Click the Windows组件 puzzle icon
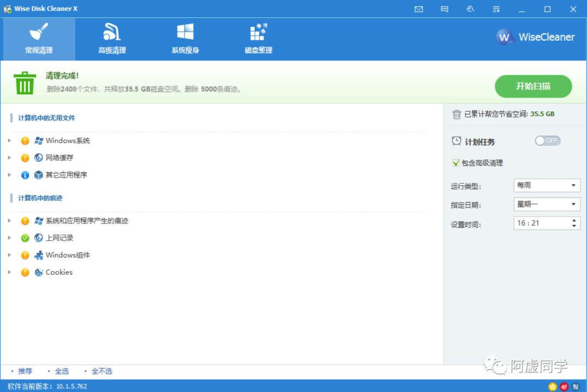Screen dimensions: 587x392 tap(39, 256)
